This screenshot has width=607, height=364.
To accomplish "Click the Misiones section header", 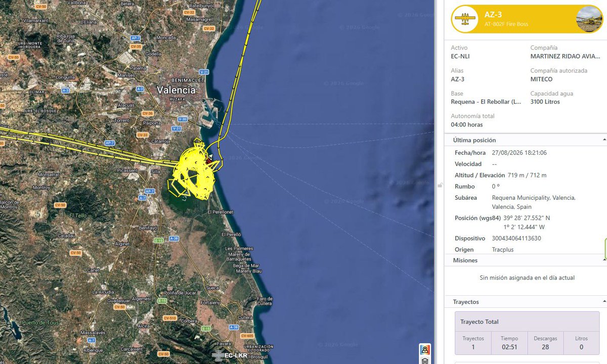I will [525, 260].
